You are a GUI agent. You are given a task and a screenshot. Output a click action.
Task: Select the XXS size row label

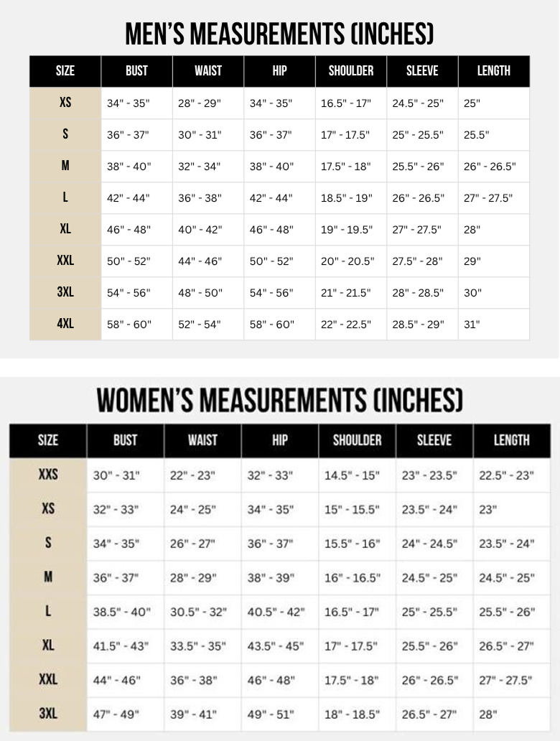pyautogui.click(x=48, y=475)
